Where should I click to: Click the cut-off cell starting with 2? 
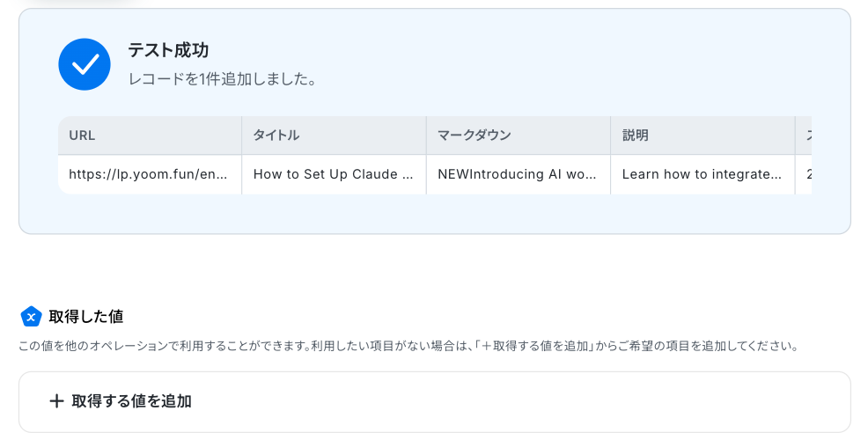tap(805, 174)
